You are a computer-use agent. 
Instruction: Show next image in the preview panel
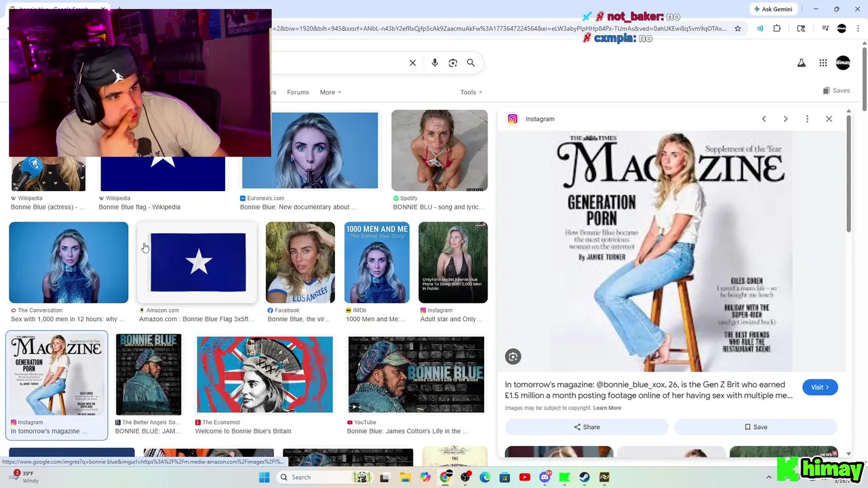pos(785,119)
